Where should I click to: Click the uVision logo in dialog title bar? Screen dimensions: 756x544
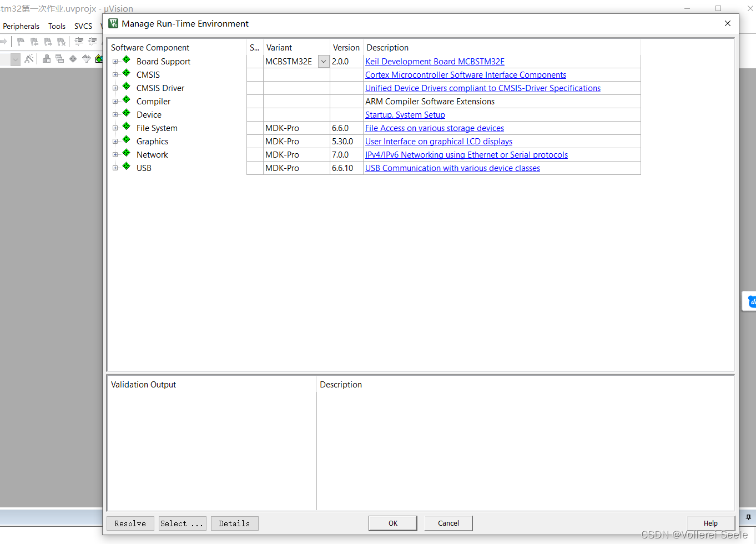(x=113, y=23)
